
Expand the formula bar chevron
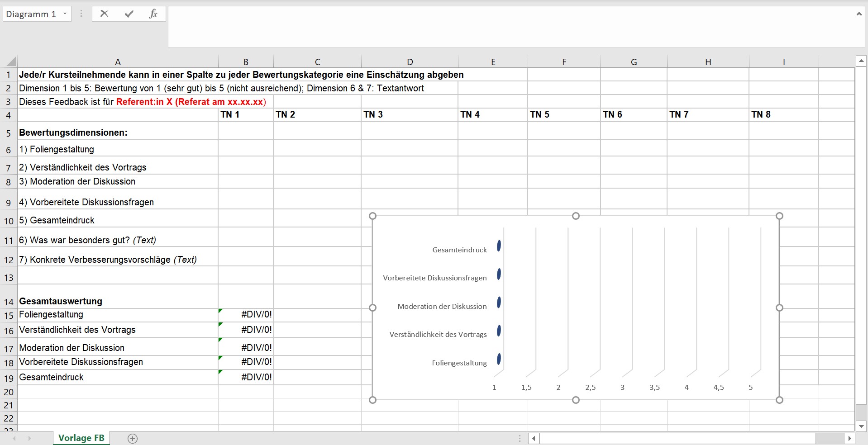coord(858,14)
